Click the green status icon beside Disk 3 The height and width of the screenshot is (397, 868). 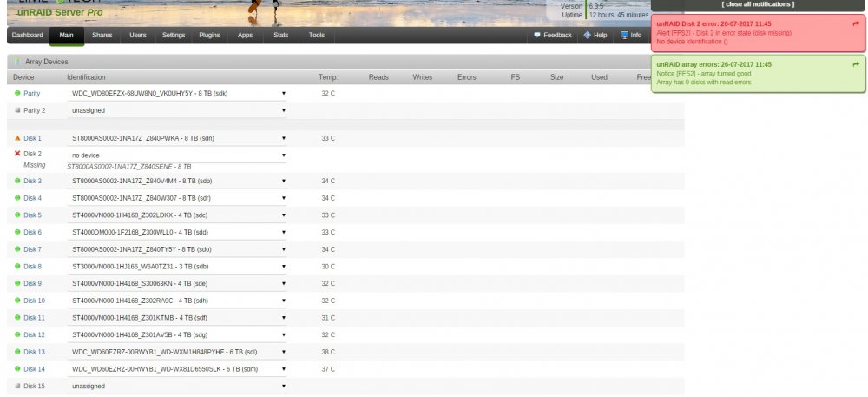[x=17, y=181]
